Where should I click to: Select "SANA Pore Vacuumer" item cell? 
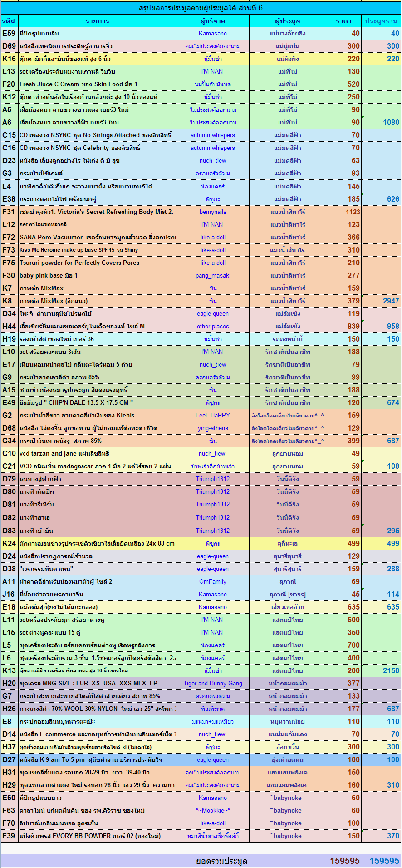tap(97, 237)
